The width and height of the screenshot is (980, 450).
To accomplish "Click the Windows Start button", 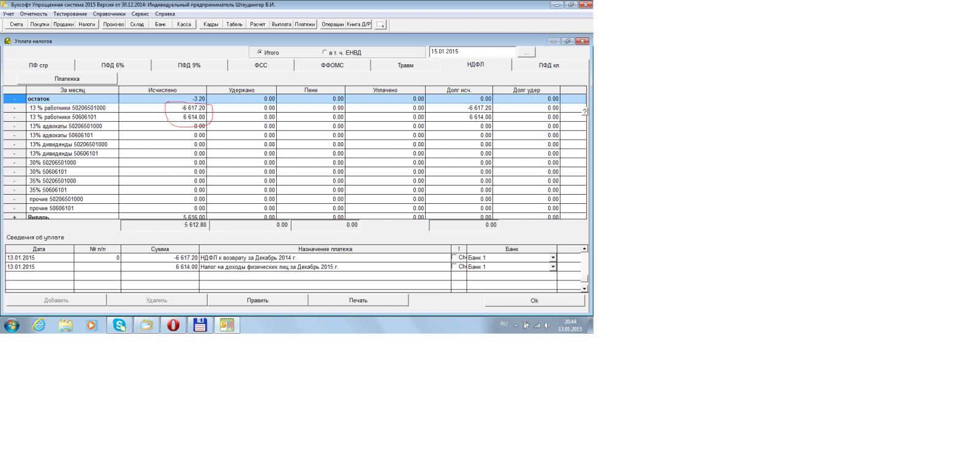I will 12,325.
